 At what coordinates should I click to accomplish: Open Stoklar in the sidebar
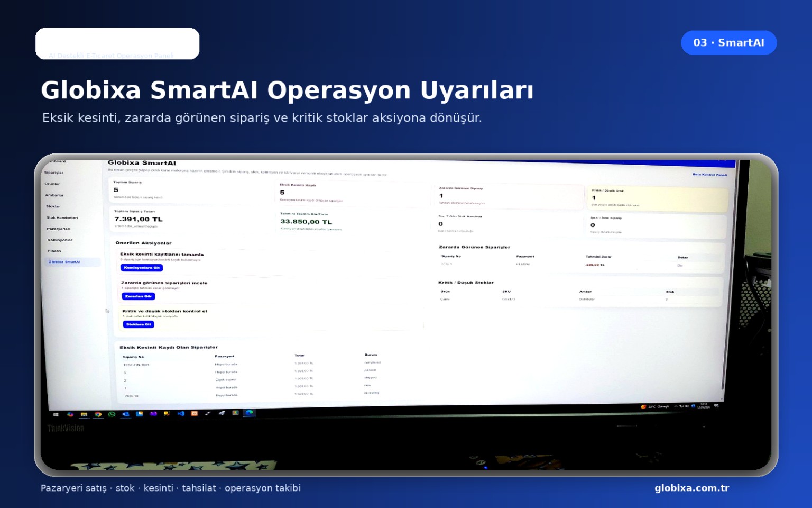click(53, 206)
